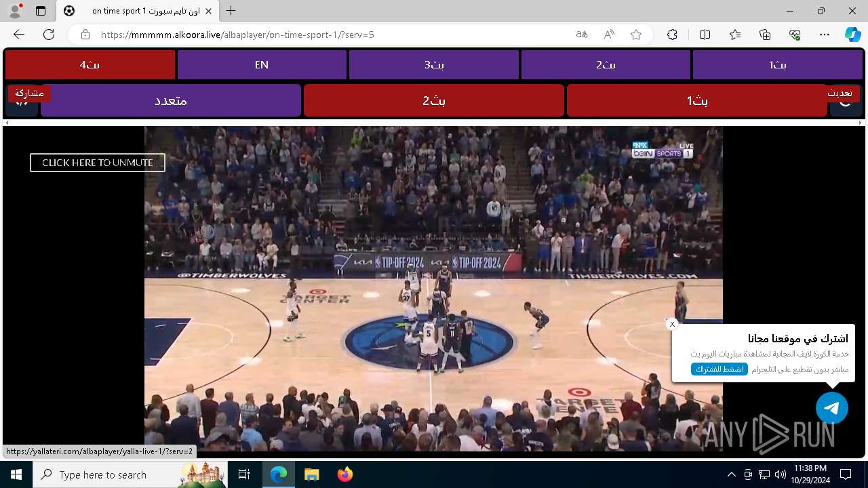Select the EN server tab
The height and width of the screenshot is (488, 868).
click(262, 65)
